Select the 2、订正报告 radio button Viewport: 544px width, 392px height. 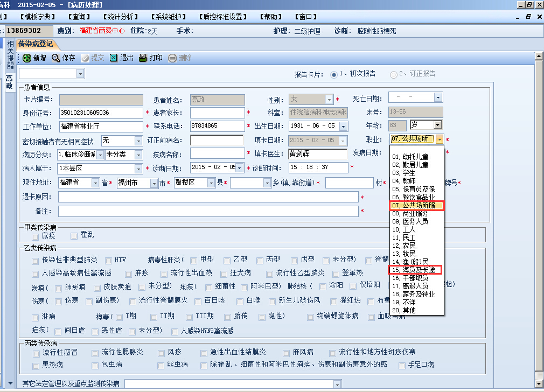393,75
